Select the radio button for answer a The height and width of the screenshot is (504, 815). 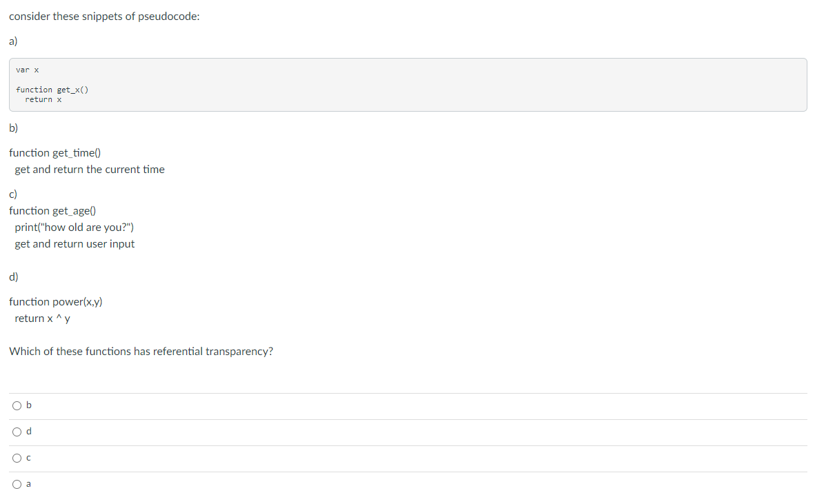(x=17, y=484)
